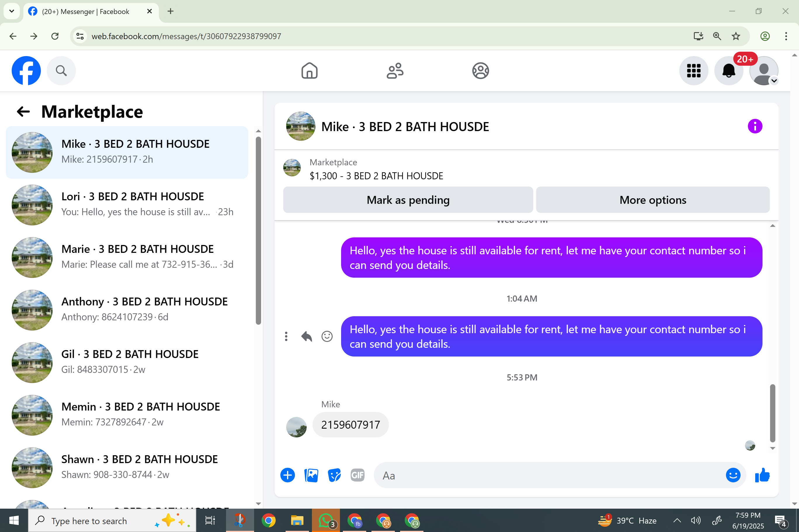799x532 pixels.
Task: Open the Mike conversation in the list
Action: pos(127,152)
